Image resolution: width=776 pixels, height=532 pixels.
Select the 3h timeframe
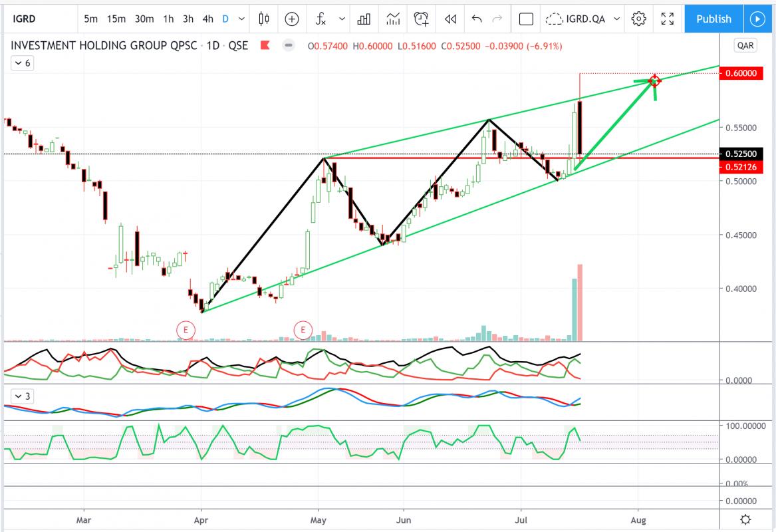[188, 19]
